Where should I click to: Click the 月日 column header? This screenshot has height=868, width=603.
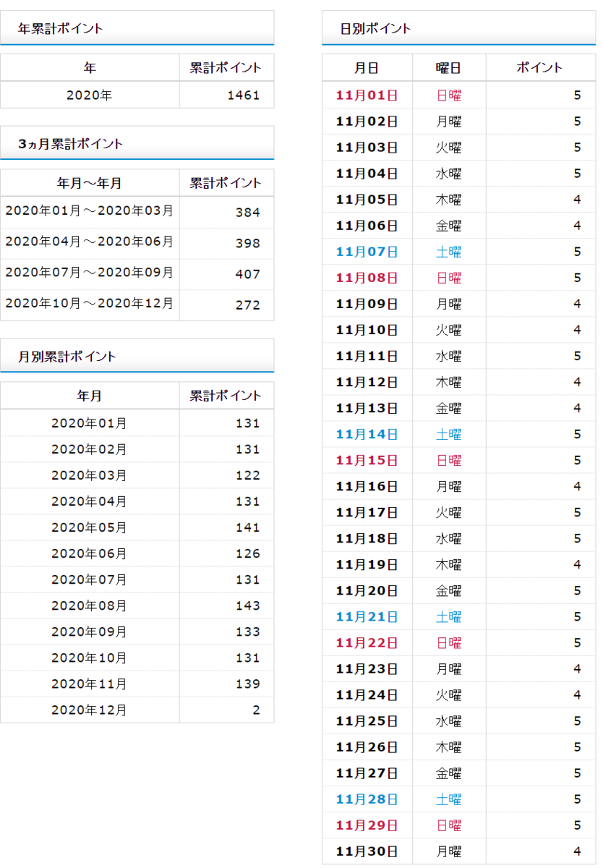pos(367,67)
